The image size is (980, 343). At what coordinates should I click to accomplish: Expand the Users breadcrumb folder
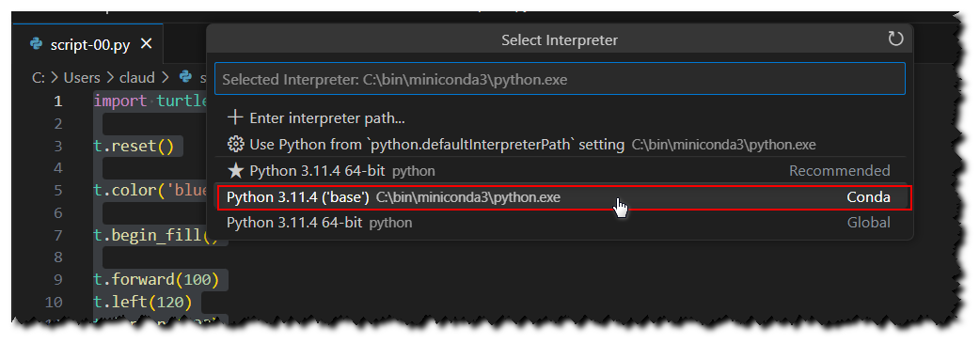click(81, 77)
